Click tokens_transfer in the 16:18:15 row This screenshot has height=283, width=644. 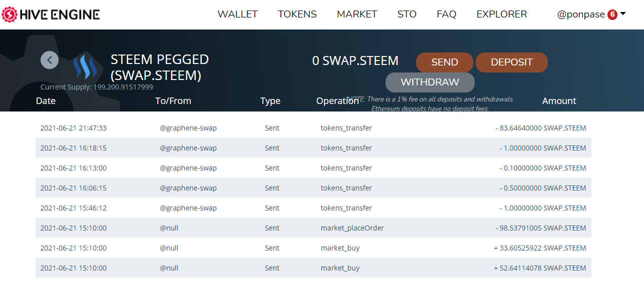click(347, 148)
